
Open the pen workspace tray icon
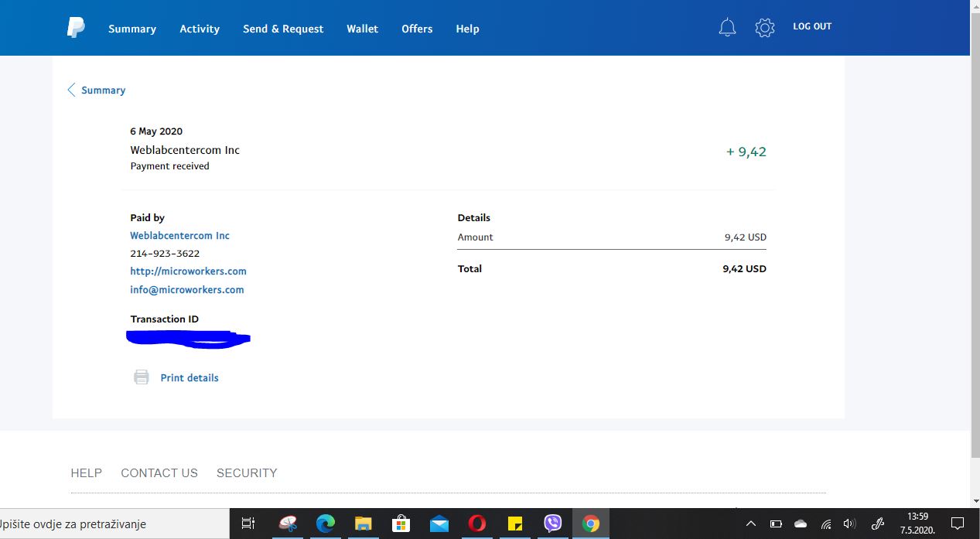click(x=877, y=524)
